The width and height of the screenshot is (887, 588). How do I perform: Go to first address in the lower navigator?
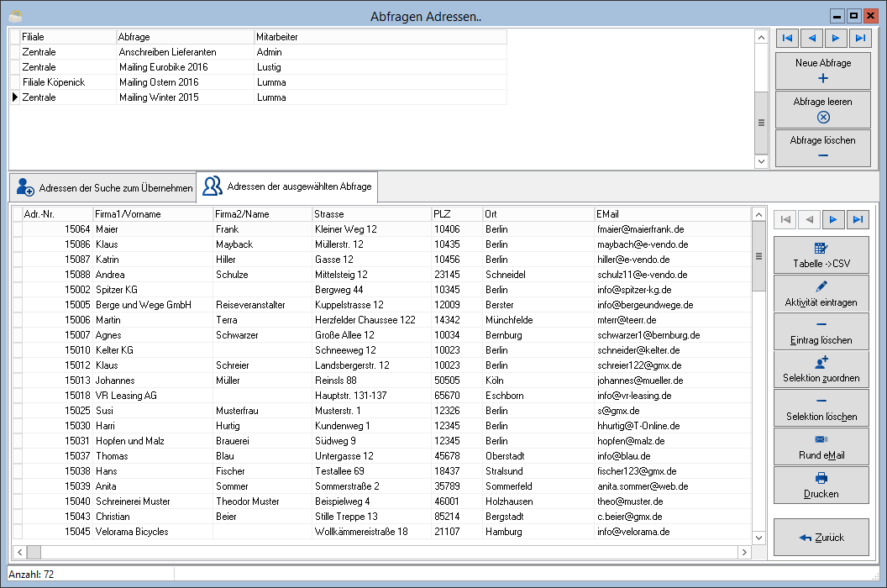[x=785, y=219]
